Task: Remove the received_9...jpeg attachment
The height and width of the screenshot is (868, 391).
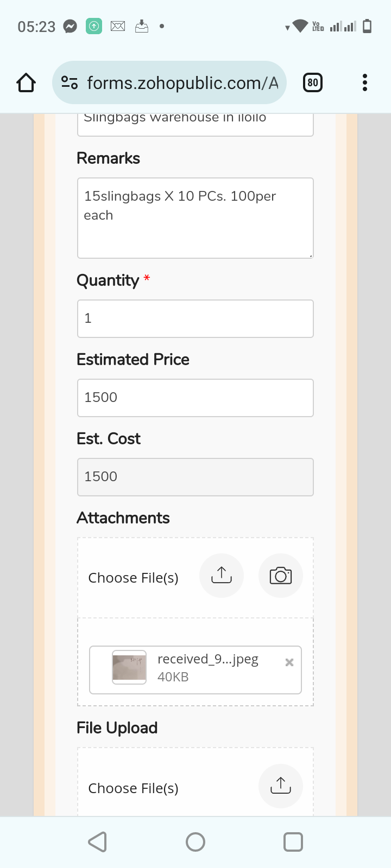Action: click(x=289, y=662)
